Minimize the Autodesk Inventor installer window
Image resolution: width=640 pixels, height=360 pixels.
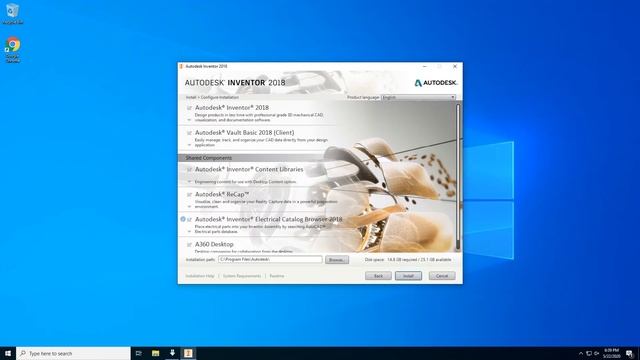click(x=424, y=66)
